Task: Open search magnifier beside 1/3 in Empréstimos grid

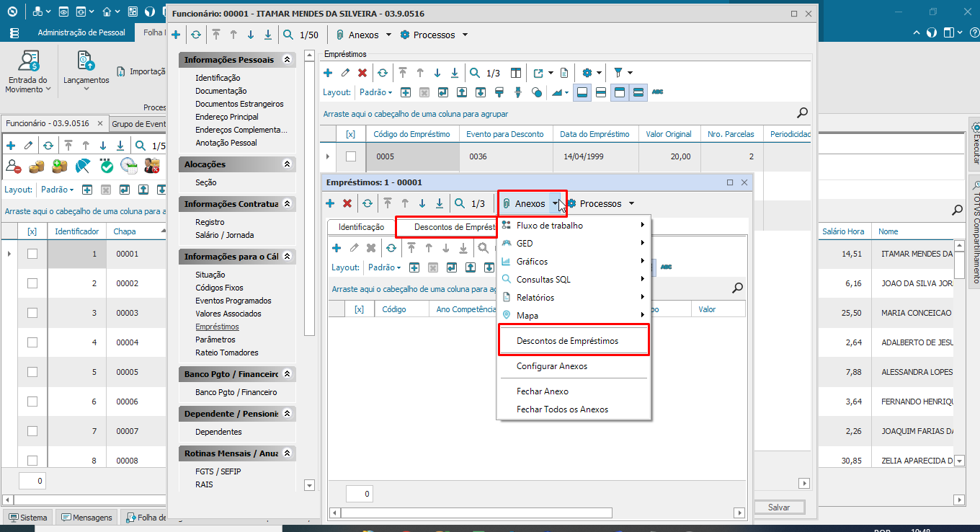Action: 475,73
